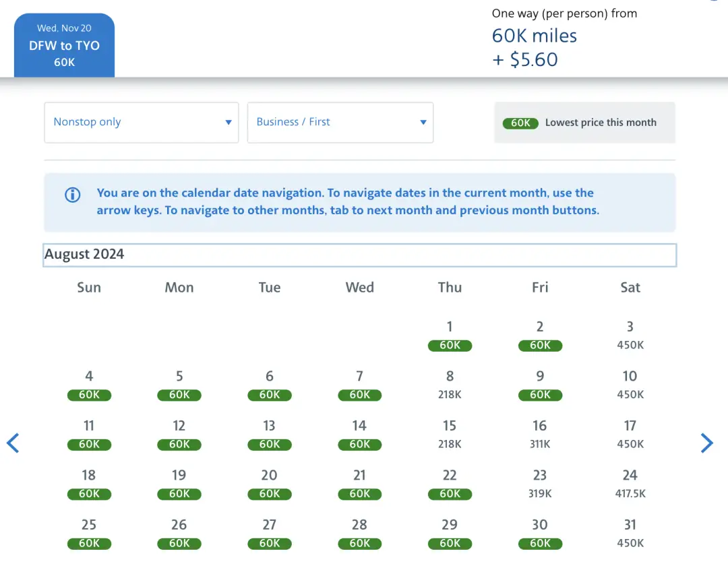This screenshot has height=572, width=728.
Task: Select the Wed, Nov 20 DFW to TYO tab
Action: [x=65, y=45]
